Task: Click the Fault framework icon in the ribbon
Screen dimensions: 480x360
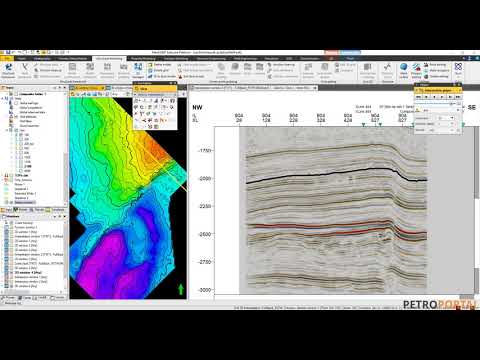Action: 25,71
